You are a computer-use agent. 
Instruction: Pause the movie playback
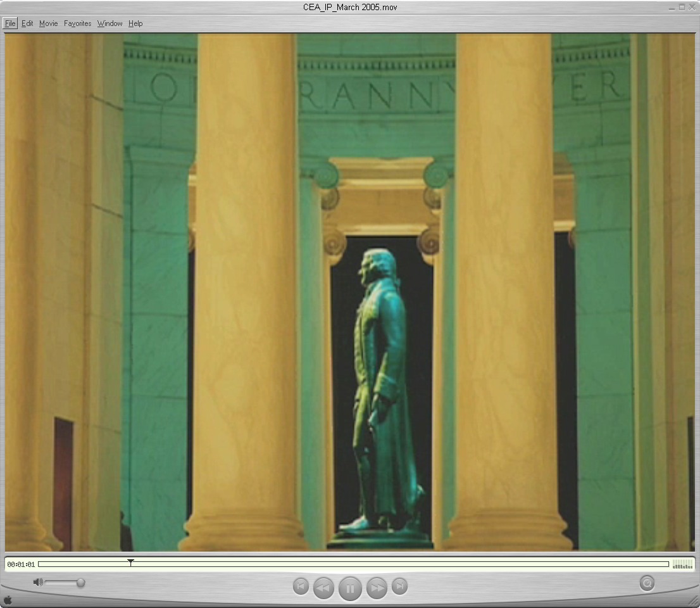coord(350,588)
